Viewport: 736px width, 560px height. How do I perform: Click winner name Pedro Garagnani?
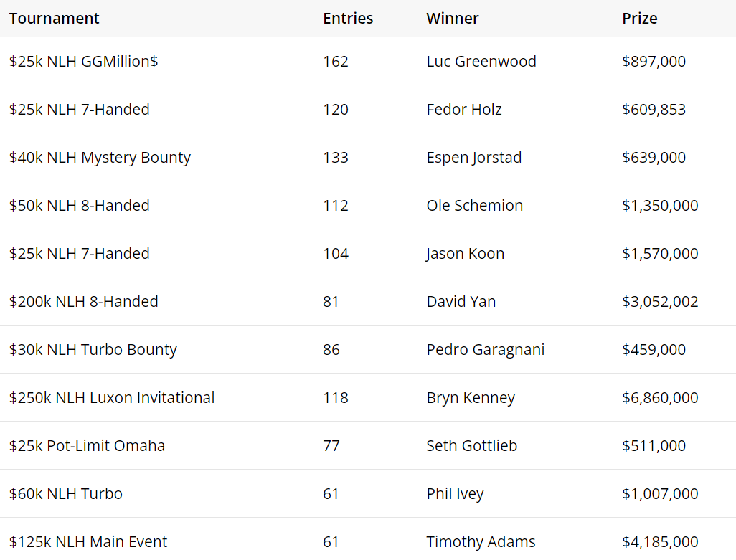[485, 350]
